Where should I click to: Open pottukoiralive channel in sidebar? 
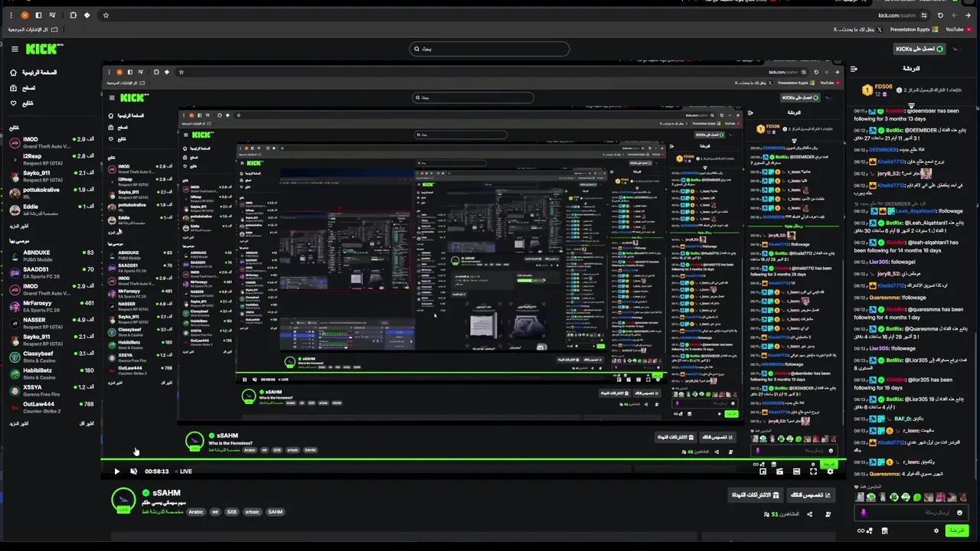pos(52,194)
